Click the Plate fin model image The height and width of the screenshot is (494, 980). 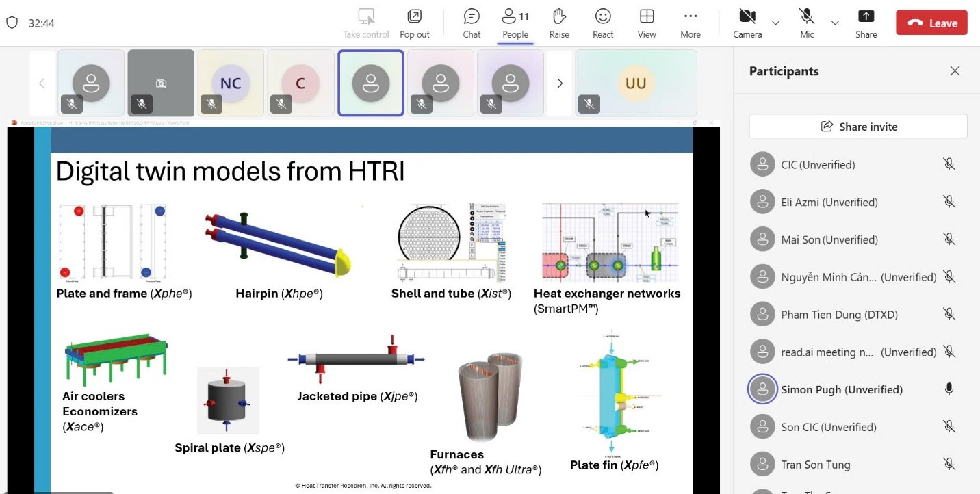613,394
